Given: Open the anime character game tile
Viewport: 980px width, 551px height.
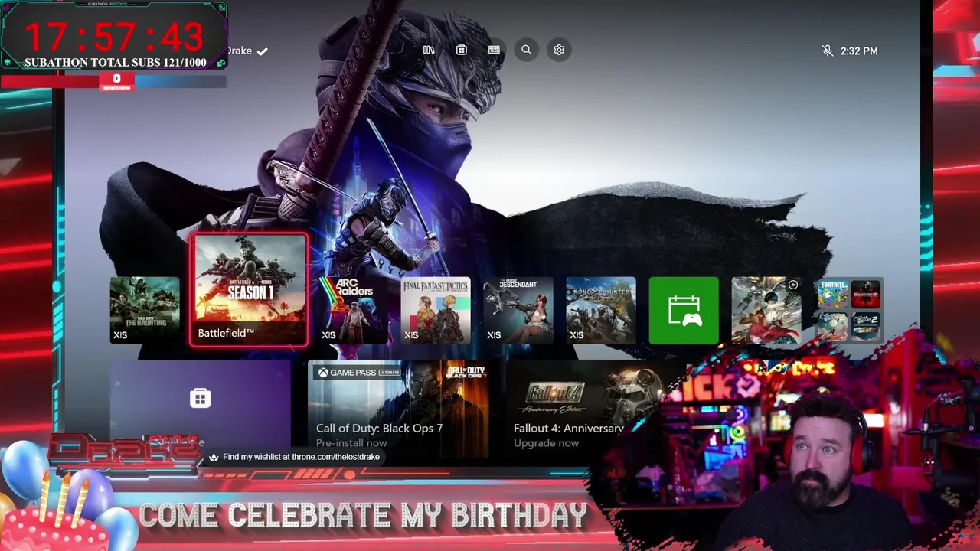Looking at the screenshot, I should click(766, 310).
